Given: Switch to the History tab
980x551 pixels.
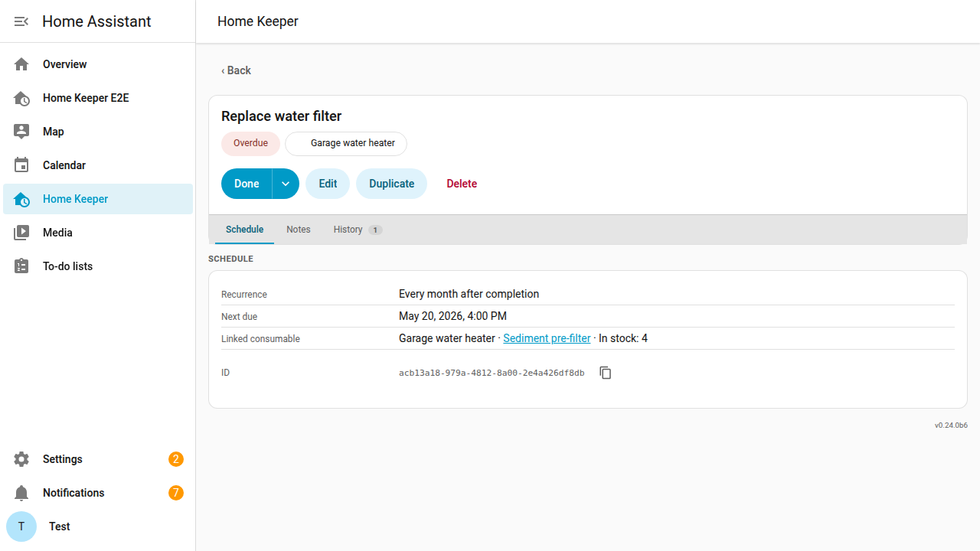Looking at the screenshot, I should [x=358, y=230].
